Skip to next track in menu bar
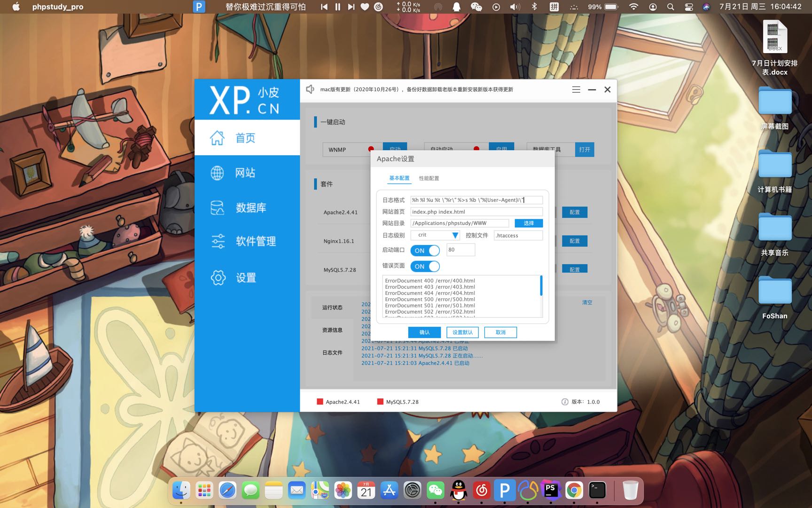Image resolution: width=812 pixels, height=508 pixels. [351, 7]
